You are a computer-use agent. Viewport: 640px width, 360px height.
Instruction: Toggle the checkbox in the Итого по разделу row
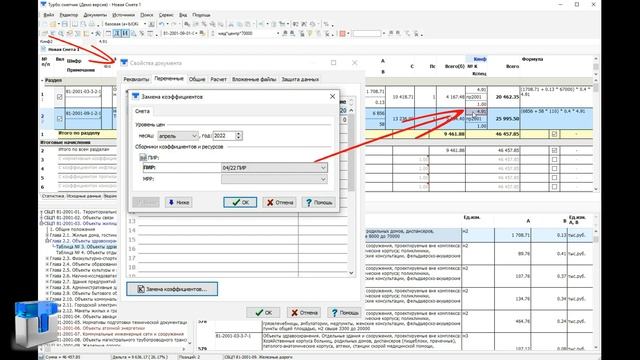[554, 134]
